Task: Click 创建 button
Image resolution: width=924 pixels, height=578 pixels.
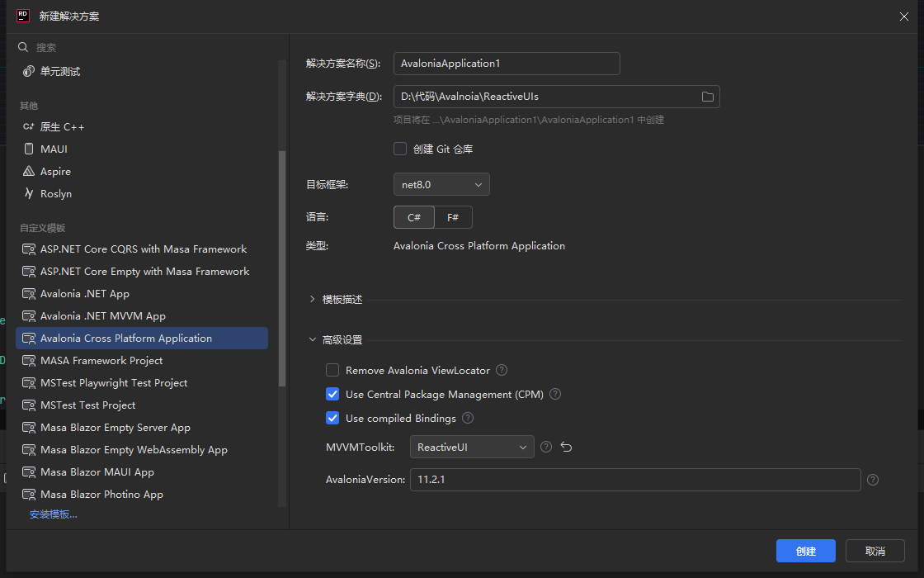Action: pyautogui.click(x=805, y=551)
